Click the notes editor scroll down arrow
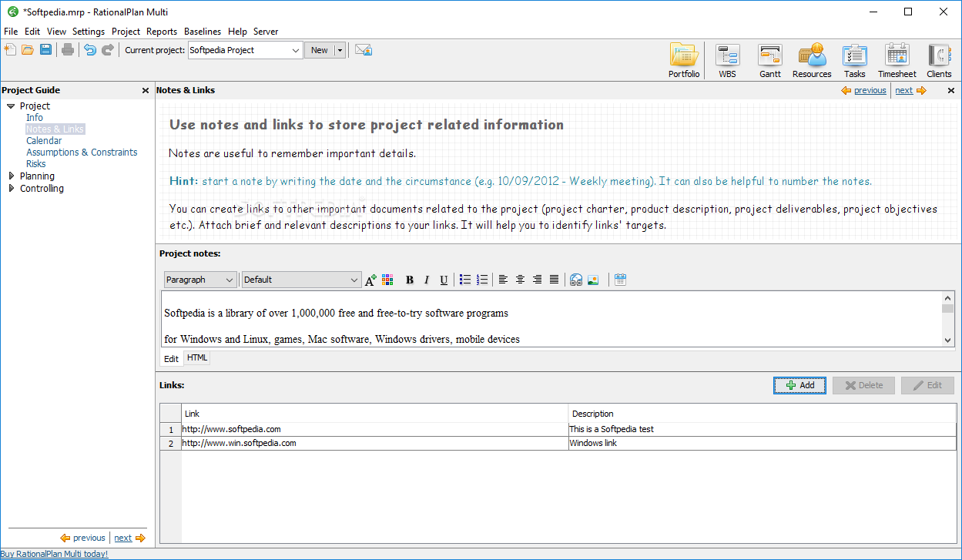 [948, 340]
